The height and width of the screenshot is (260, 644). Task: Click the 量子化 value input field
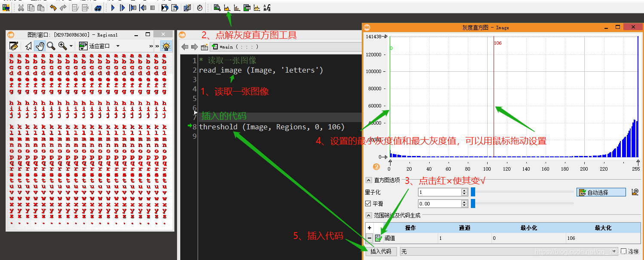tap(440, 192)
